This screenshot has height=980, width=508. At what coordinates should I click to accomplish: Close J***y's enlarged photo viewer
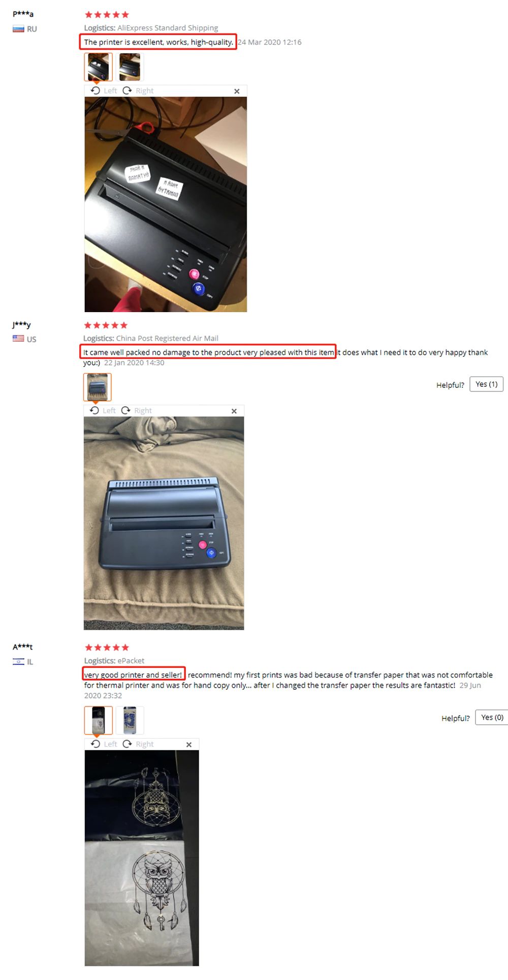click(234, 411)
